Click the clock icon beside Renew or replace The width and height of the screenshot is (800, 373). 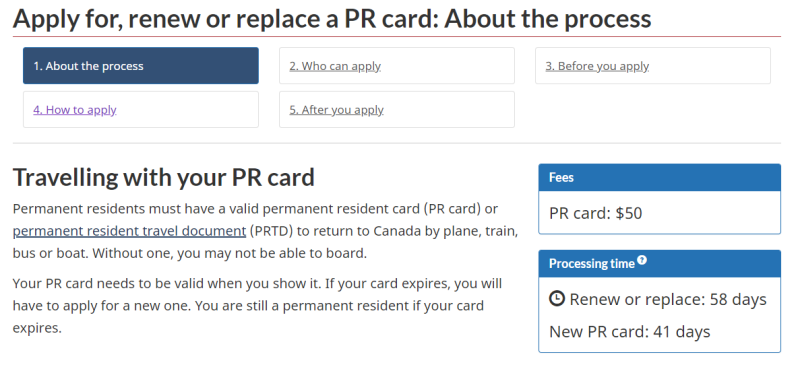click(557, 299)
